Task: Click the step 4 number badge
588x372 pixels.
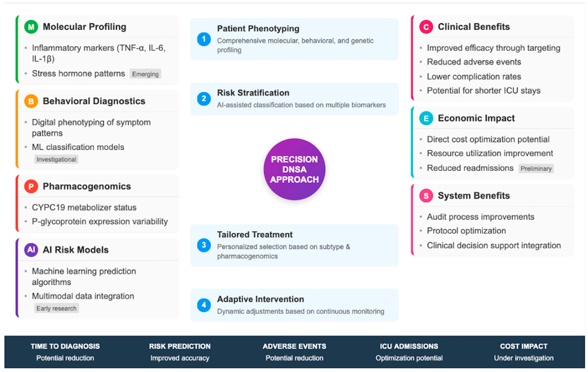Action: 204,305
